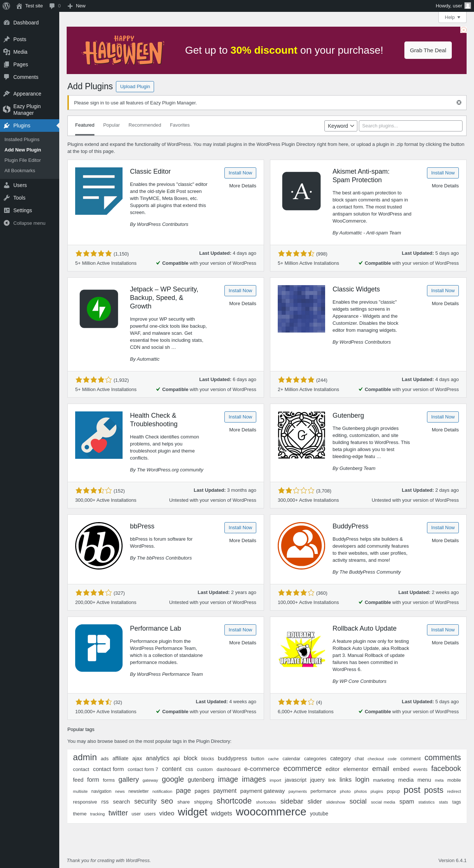
Task: Install the Akismet Anti-spam plugin
Action: [x=443, y=173]
